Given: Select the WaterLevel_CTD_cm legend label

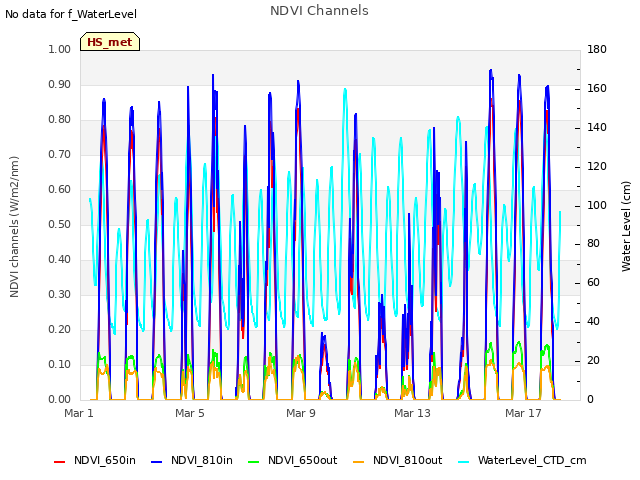Looking at the screenshot, I should [532, 460].
